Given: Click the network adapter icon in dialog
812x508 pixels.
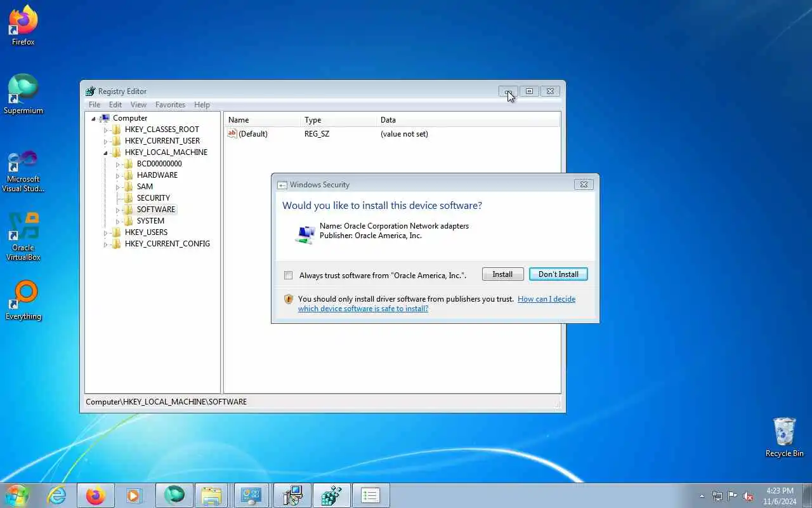Looking at the screenshot, I should [305, 234].
